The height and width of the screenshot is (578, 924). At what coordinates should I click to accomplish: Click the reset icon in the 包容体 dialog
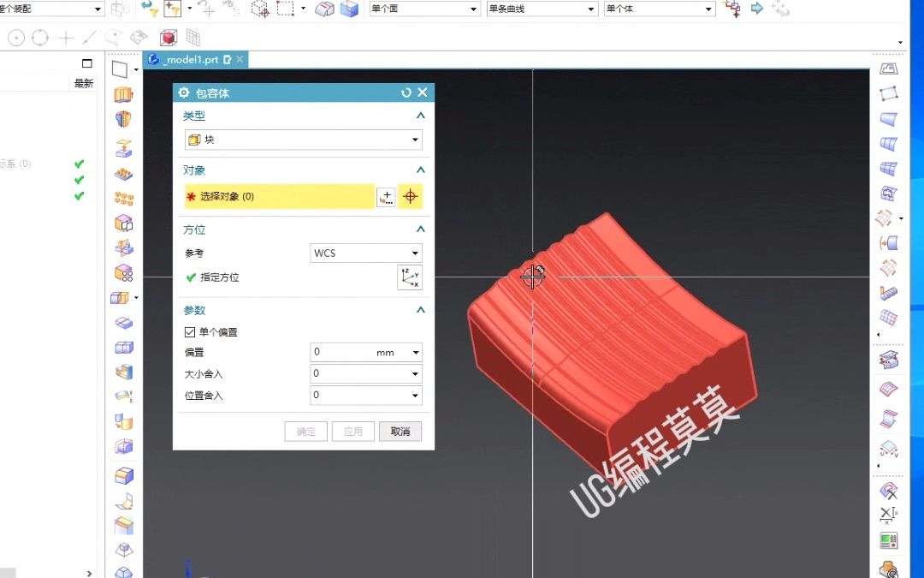point(406,92)
